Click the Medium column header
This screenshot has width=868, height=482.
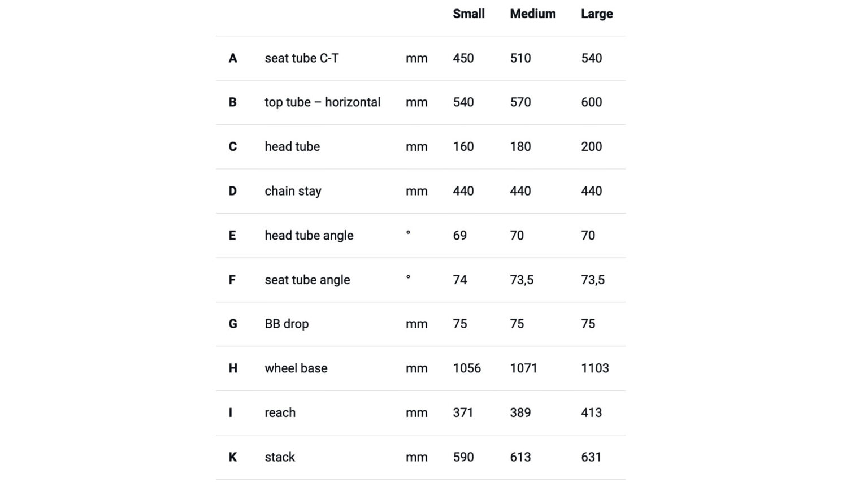pyautogui.click(x=532, y=14)
